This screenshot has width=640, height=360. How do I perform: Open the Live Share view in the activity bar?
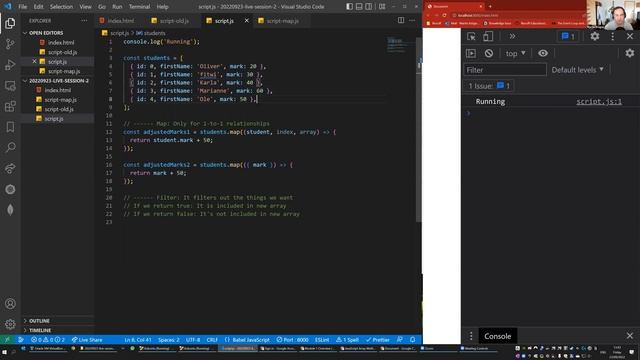click(10, 168)
